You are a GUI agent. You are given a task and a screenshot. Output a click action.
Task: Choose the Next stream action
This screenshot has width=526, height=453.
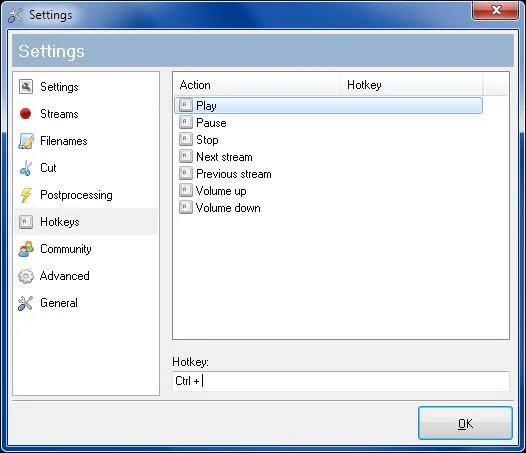point(328,157)
